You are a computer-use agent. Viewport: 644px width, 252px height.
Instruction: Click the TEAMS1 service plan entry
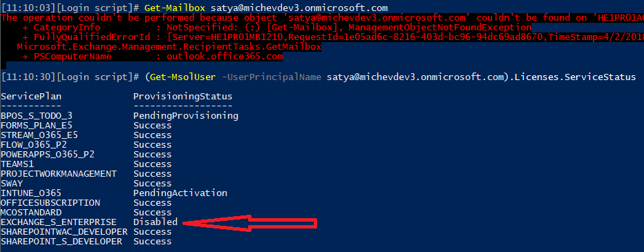click(x=17, y=164)
